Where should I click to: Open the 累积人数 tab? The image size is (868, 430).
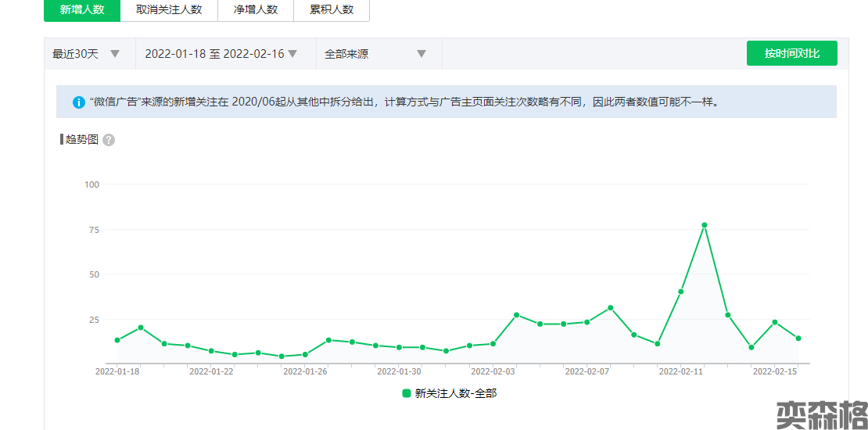332,9
